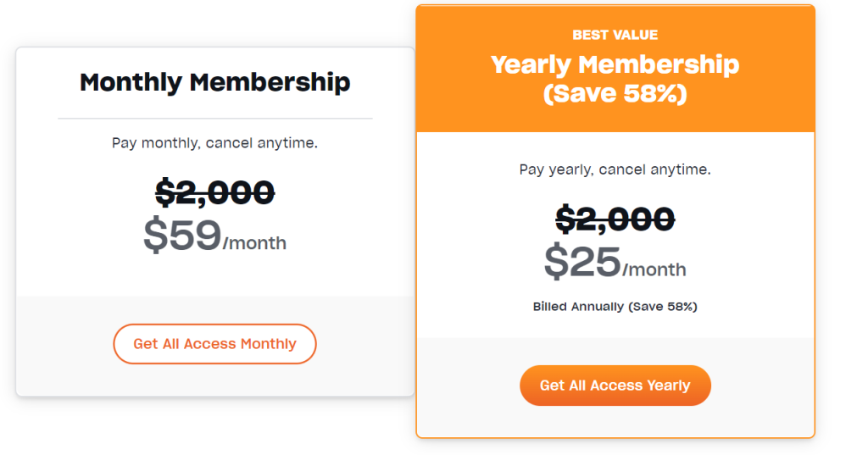Select the Monthly Membership heading
The image size is (868, 455).
214,82
